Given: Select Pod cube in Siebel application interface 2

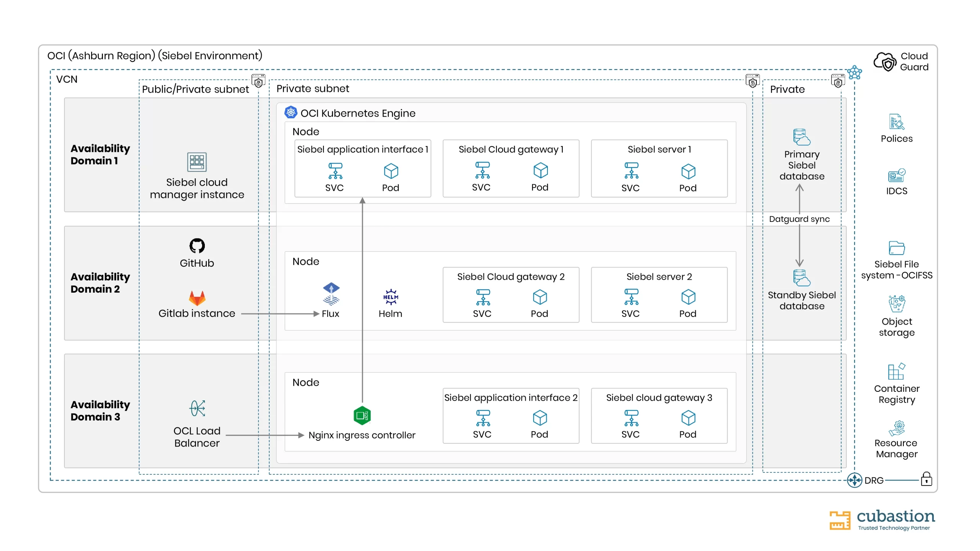Looking at the screenshot, I should [x=540, y=418].
